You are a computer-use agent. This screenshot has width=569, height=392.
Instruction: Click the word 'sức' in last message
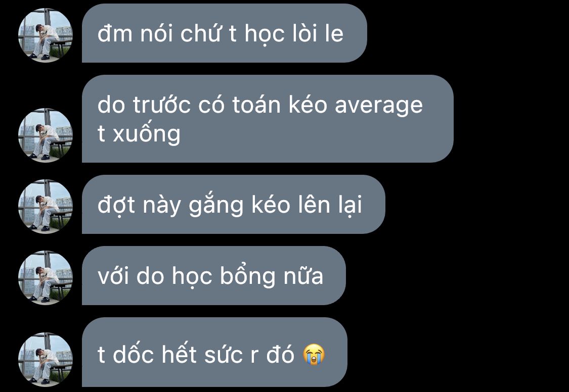point(223,354)
